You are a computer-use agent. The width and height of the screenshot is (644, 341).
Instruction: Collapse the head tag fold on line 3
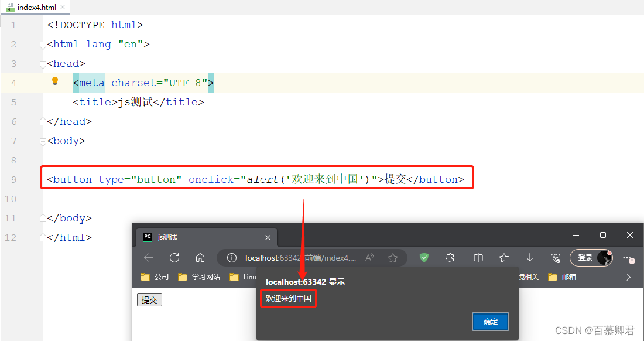pyautogui.click(x=43, y=64)
